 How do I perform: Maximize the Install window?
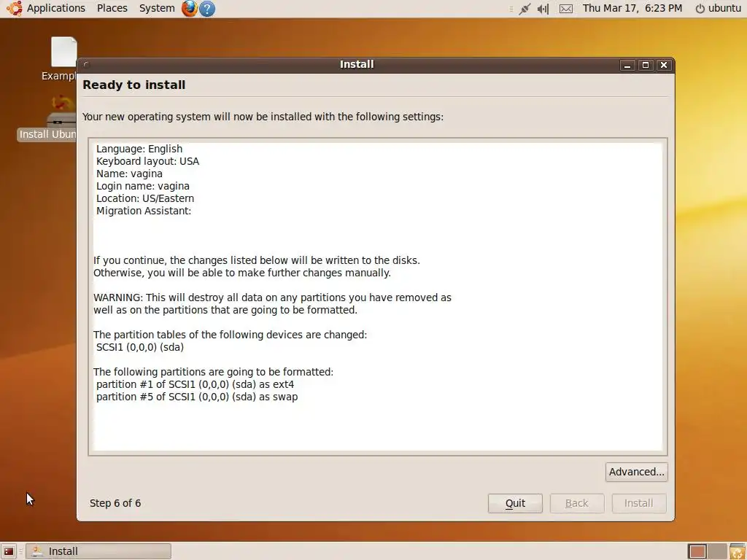646,65
